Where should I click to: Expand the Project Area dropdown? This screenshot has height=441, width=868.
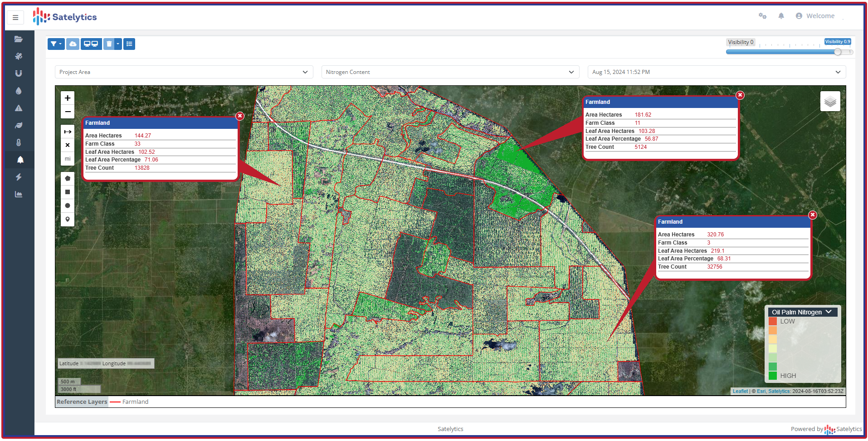click(184, 72)
